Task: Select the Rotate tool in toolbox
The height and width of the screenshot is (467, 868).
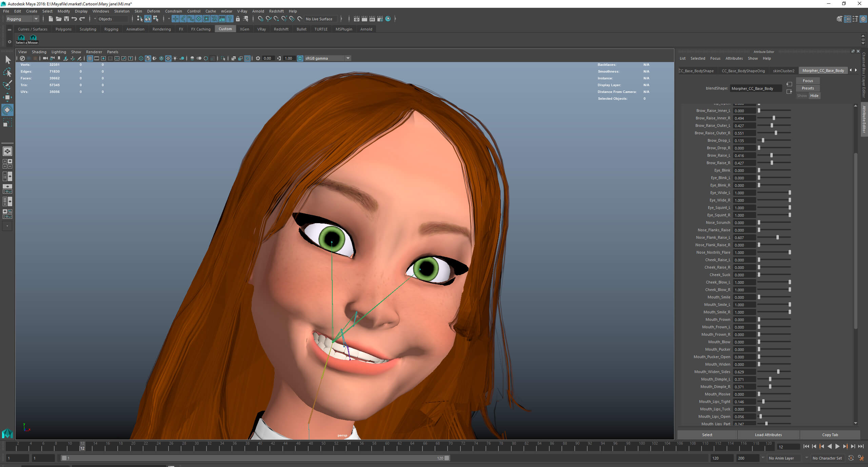Action: click(x=7, y=110)
